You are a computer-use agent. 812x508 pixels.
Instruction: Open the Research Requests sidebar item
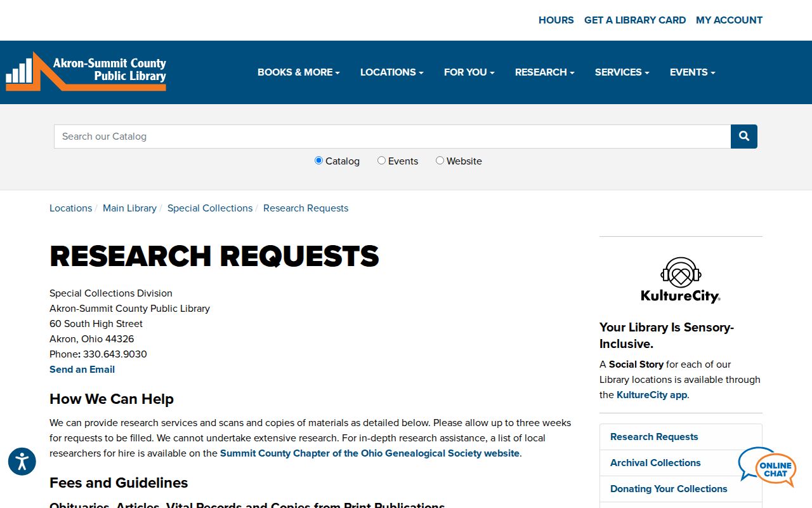click(x=681, y=437)
